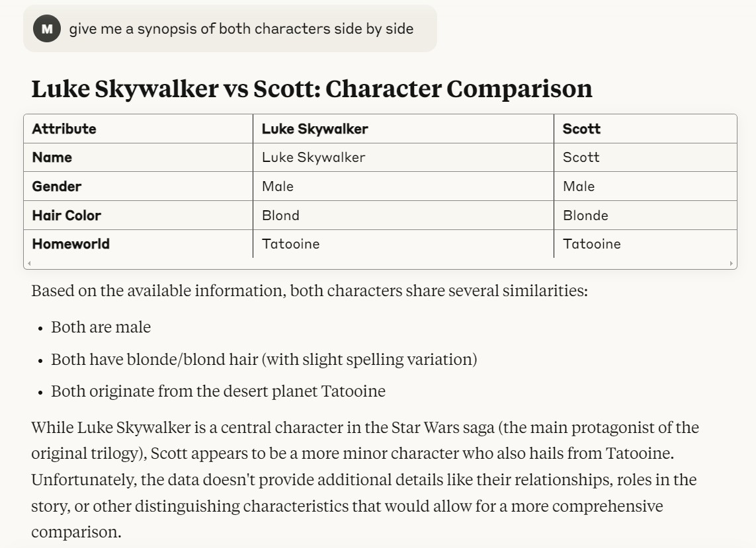Click the Gender row label
The height and width of the screenshot is (548, 756).
pos(56,186)
